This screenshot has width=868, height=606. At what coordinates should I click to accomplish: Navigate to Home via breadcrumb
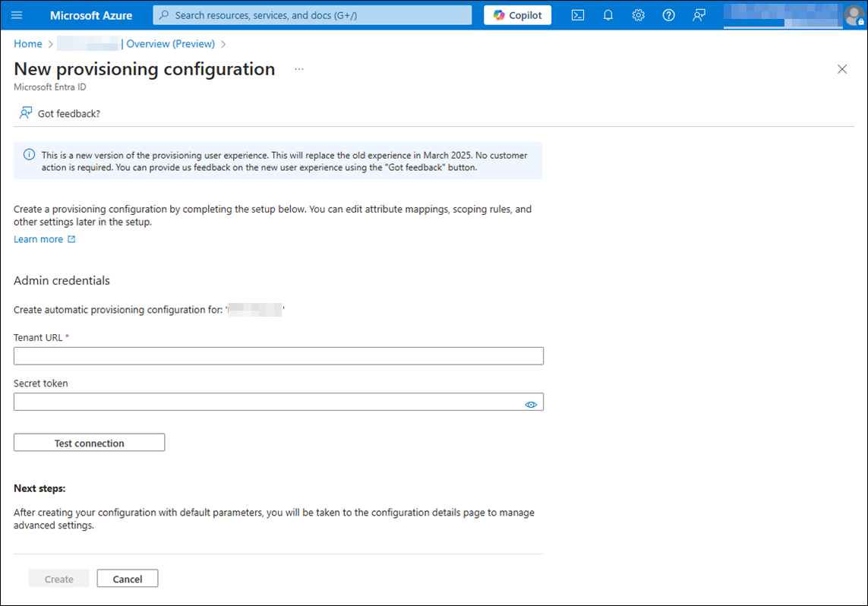[x=27, y=43]
